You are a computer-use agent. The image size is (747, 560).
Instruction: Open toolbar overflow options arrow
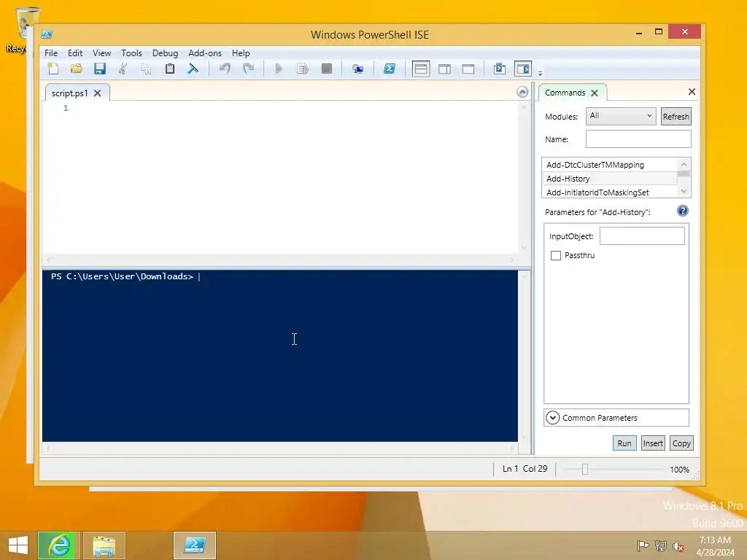(x=541, y=74)
